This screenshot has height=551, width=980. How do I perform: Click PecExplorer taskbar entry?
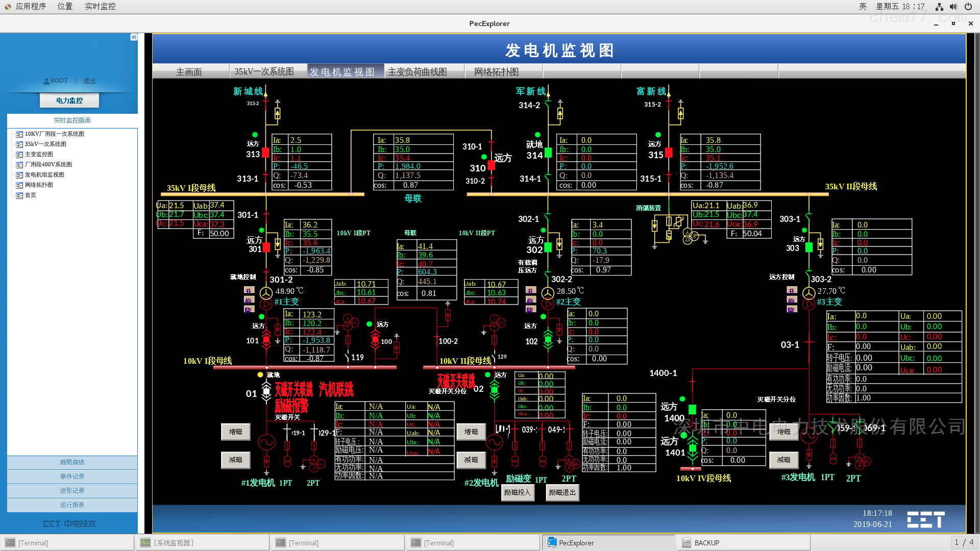pos(608,543)
